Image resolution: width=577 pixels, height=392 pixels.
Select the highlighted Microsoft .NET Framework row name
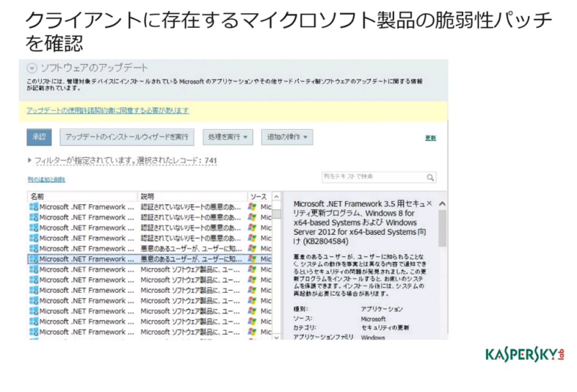(87, 259)
